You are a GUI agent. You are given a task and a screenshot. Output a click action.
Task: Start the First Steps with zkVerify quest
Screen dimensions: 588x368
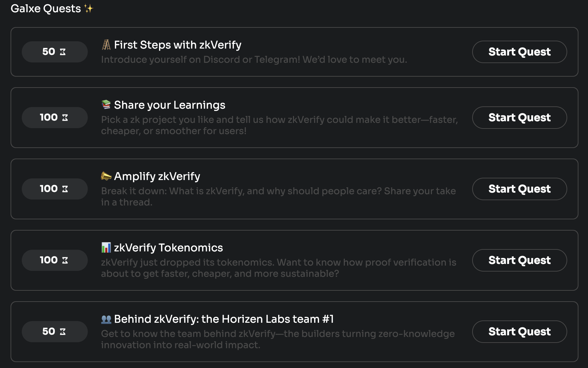519,52
